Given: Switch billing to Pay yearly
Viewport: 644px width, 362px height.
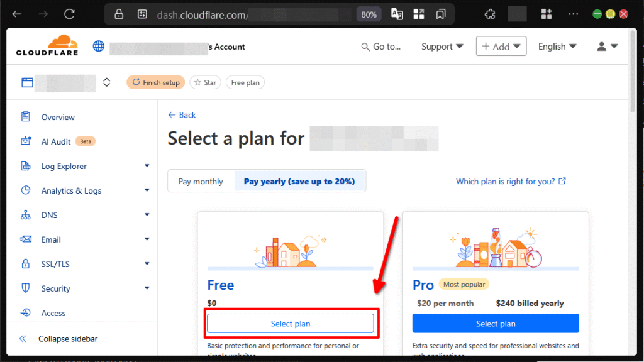Looking at the screenshot, I should point(300,180).
